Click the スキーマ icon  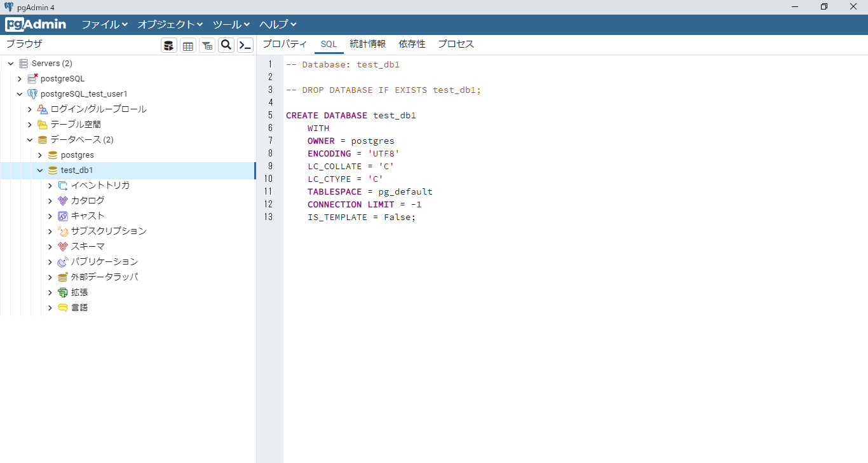[x=63, y=247]
